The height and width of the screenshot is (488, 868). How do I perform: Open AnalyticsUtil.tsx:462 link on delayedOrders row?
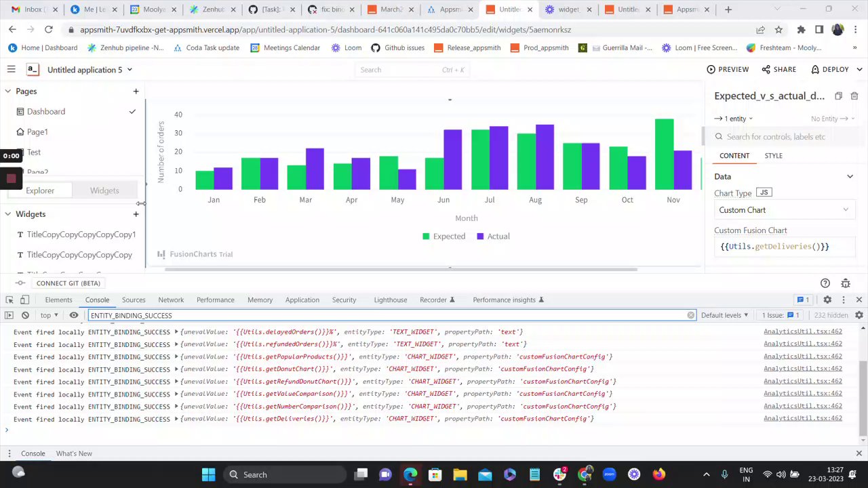[803, 331]
